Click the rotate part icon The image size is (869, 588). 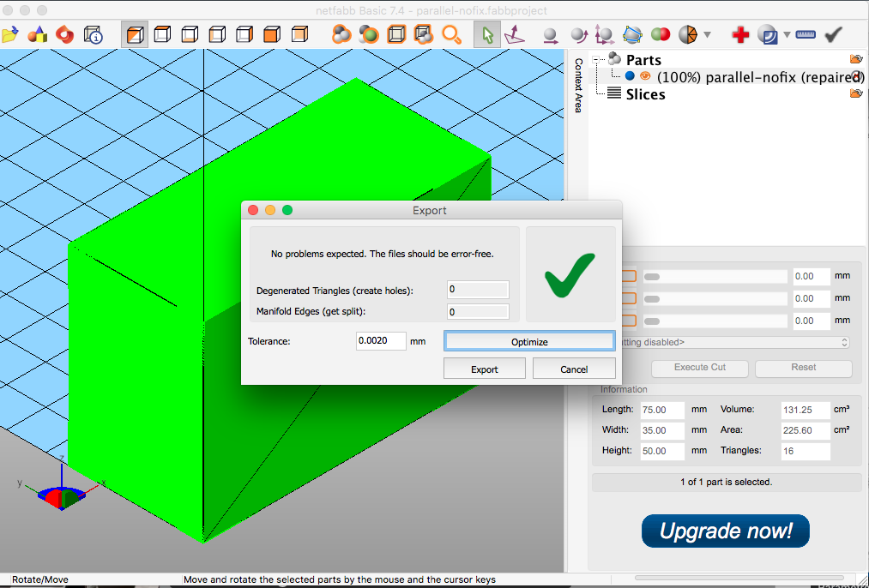[578, 35]
